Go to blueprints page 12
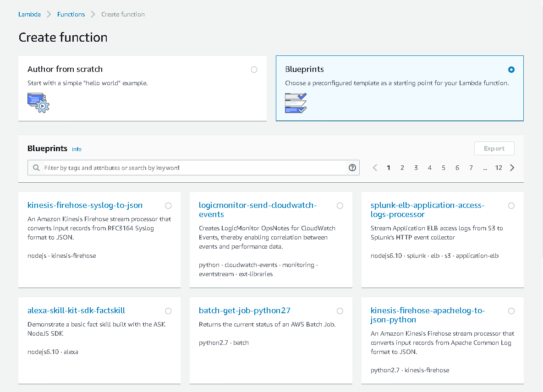Image resolution: width=543 pixels, height=392 pixels. pyautogui.click(x=499, y=168)
